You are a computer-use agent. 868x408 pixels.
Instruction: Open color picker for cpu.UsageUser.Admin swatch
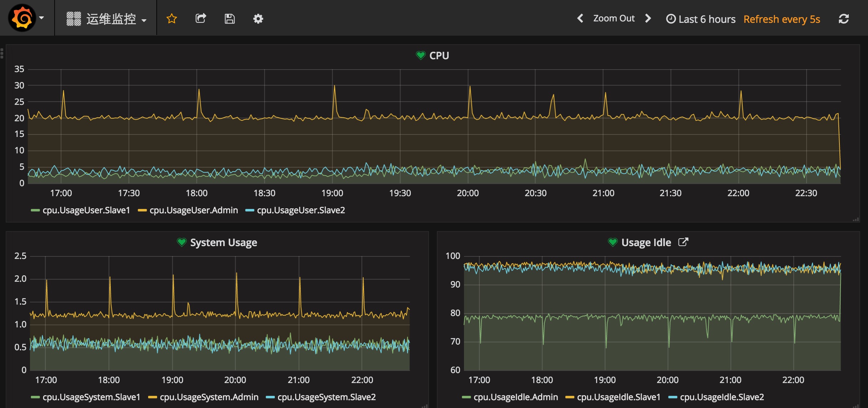(142, 210)
